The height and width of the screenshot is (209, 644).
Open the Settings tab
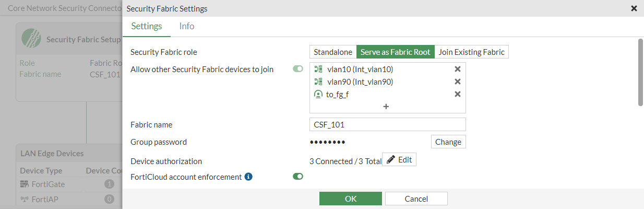[x=147, y=26]
